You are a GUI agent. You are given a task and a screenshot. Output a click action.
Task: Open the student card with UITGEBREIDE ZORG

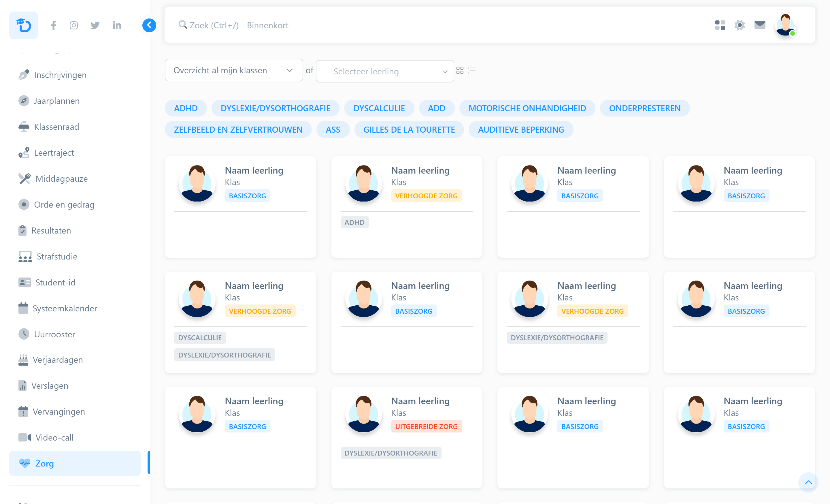(x=420, y=401)
